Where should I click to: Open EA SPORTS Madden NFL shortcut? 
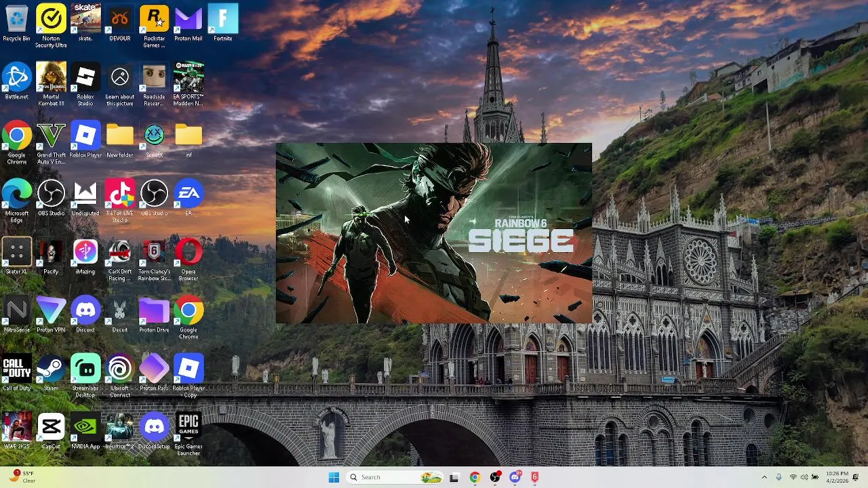pos(189,85)
